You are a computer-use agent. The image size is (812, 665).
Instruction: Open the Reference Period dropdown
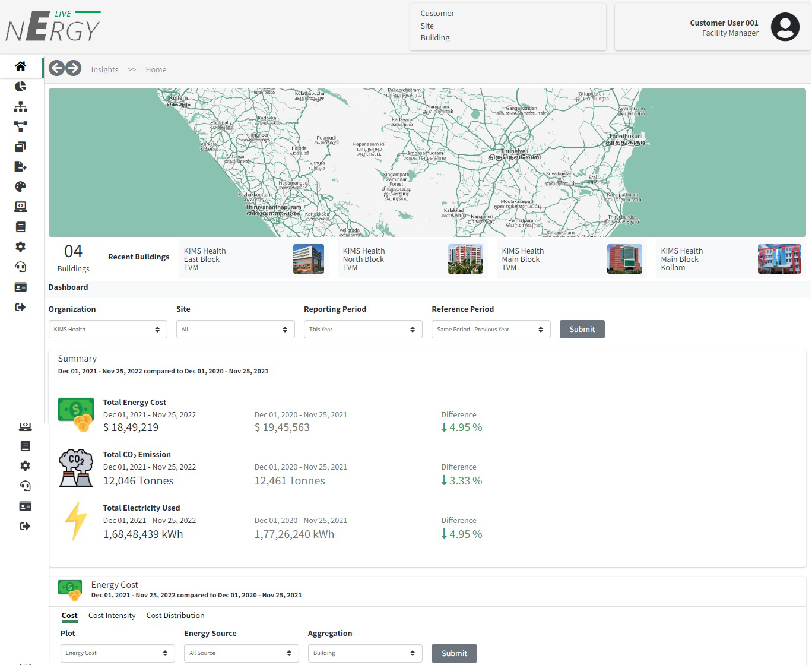pos(491,329)
